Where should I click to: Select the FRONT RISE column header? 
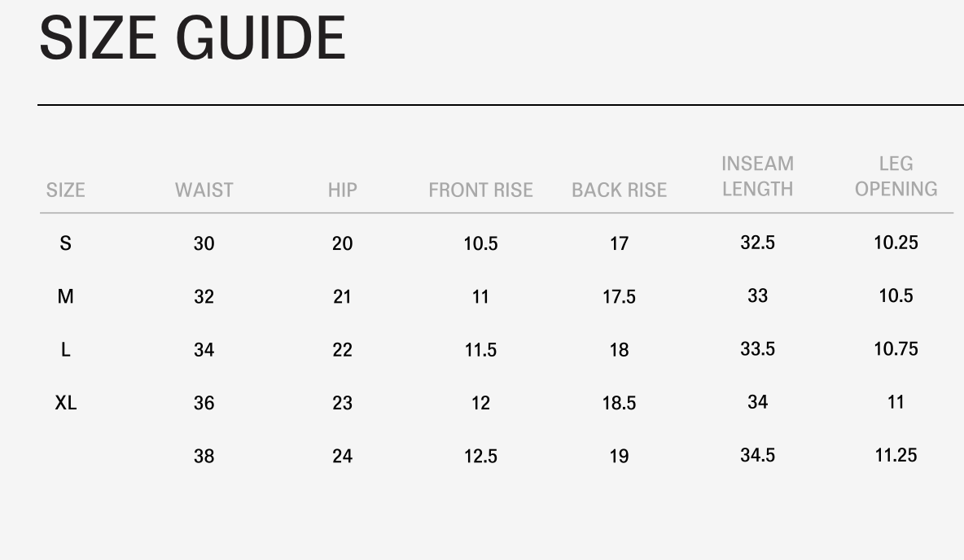click(x=480, y=190)
